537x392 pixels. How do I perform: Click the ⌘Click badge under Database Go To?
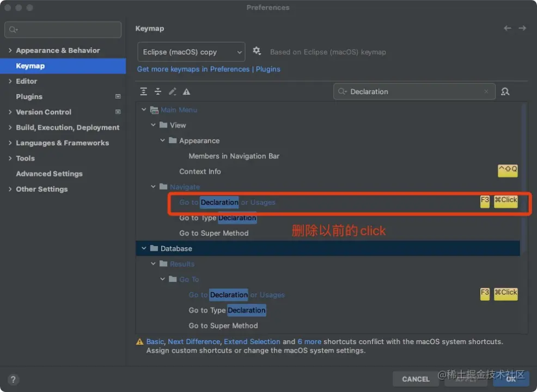[x=506, y=293]
